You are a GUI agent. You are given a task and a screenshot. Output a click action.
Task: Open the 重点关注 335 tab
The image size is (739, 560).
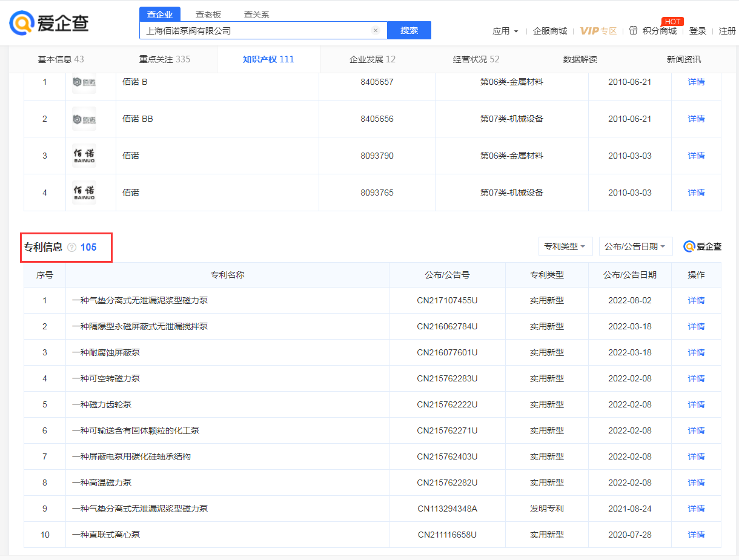click(165, 59)
